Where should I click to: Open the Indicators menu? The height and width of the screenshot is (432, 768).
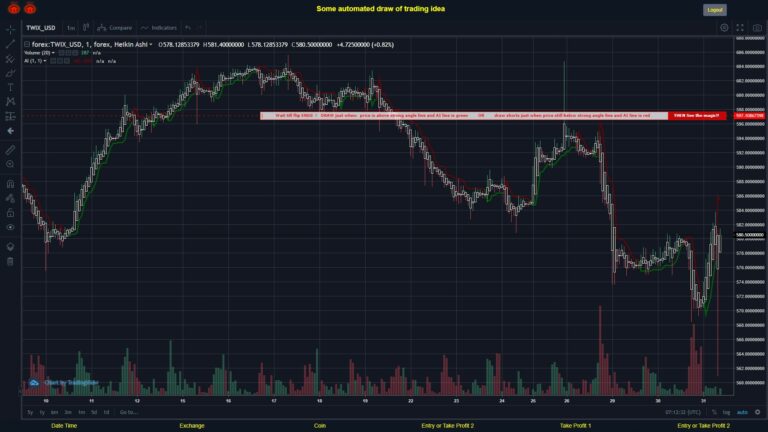tap(159, 28)
